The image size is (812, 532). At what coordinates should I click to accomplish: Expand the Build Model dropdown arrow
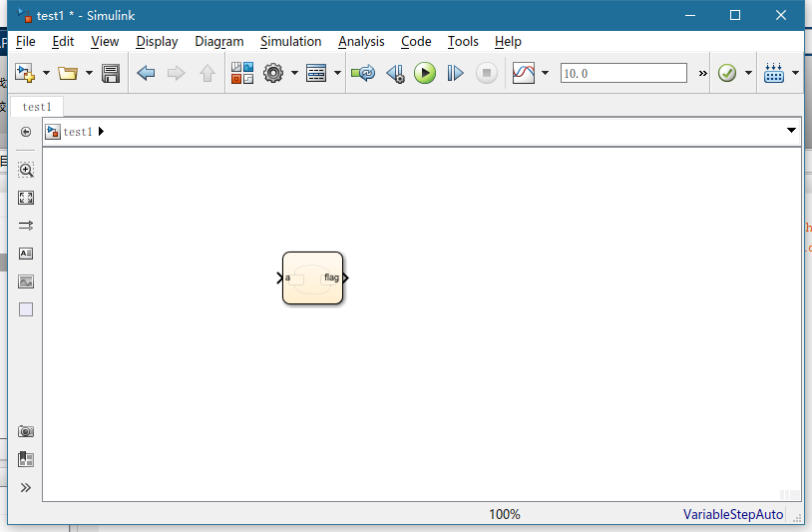(795, 73)
